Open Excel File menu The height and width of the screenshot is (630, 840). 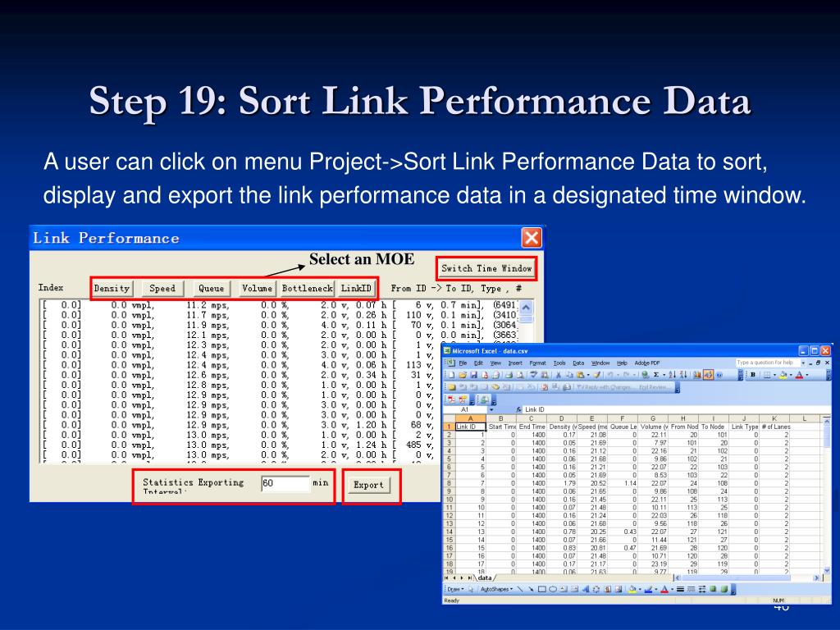pos(463,363)
